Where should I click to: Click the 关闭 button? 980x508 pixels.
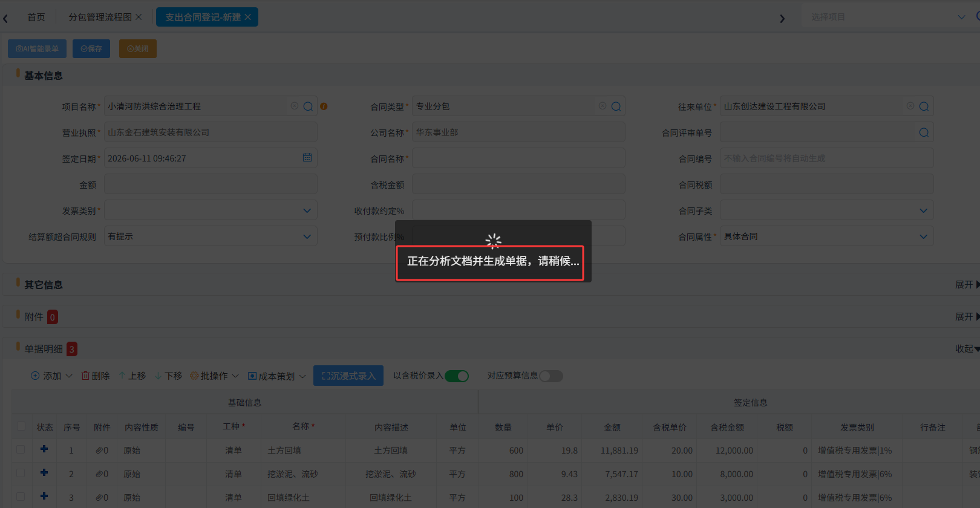point(138,49)
